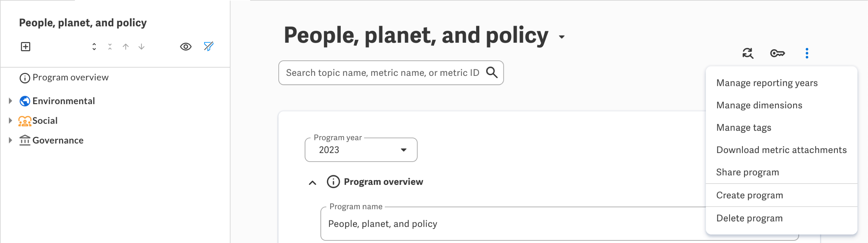Select Manage reporting years from the menu
868x243 pixels.
pos(767,83)
